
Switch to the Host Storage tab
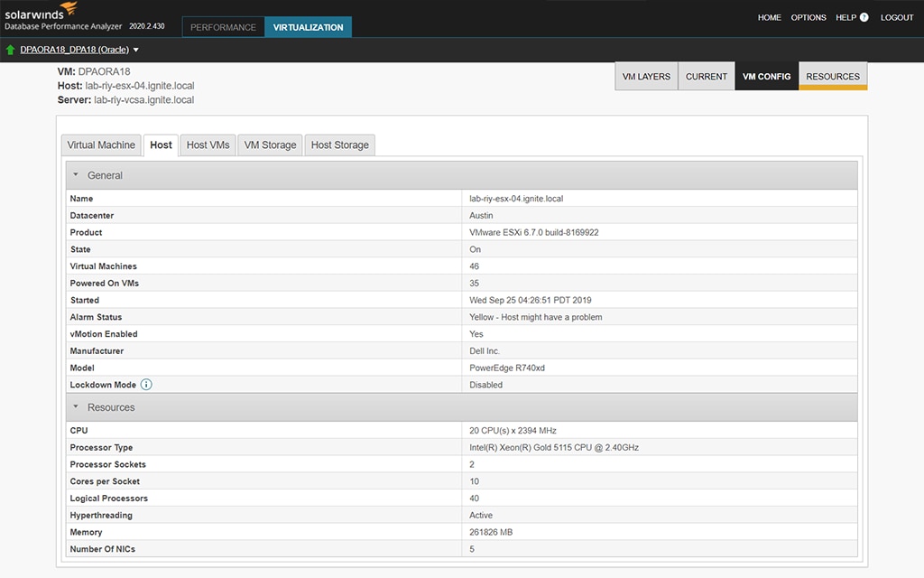(339, 144)
